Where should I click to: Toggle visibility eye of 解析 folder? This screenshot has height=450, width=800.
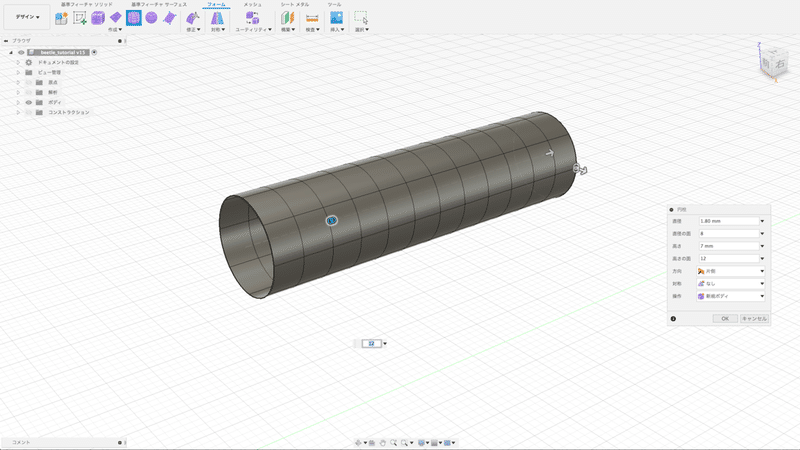29,92
